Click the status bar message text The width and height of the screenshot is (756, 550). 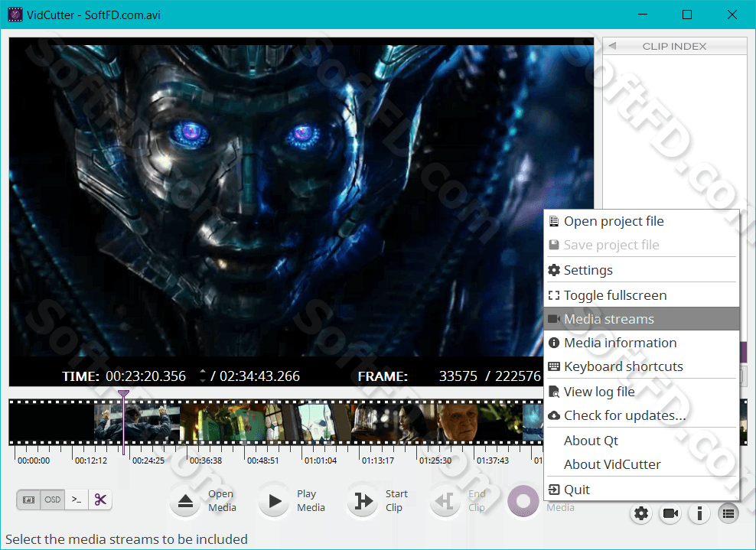(x=126, y=539)
